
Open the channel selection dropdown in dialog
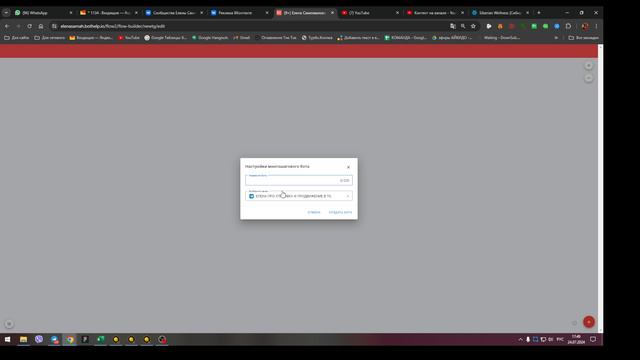299,196
